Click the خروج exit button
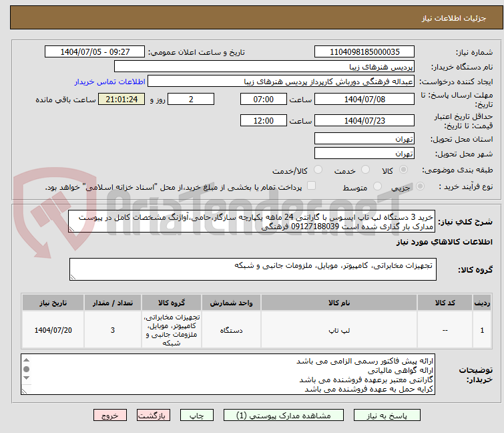Viewport: 504px width, 433px height. 110,415
